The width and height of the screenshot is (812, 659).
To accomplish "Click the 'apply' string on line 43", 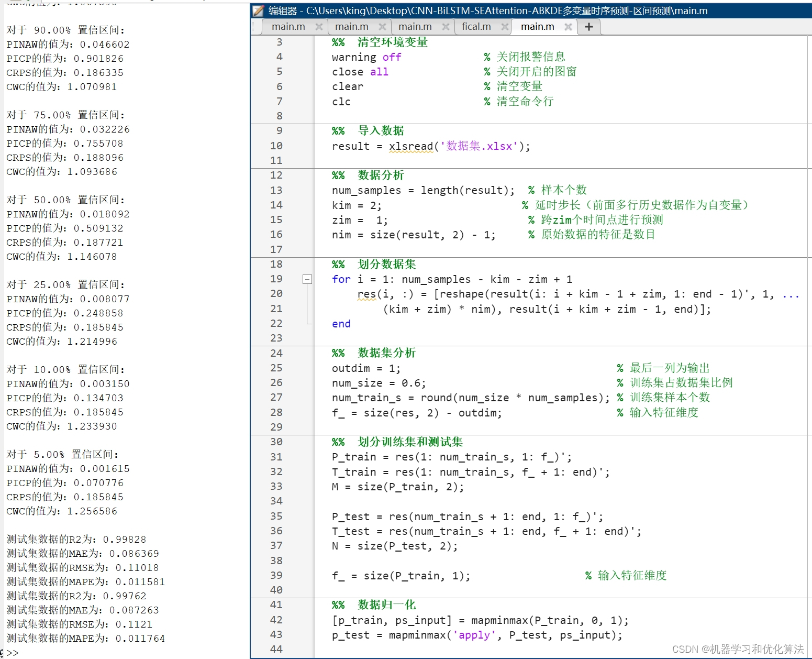I will pyautogui.click(x=474, y=635).
